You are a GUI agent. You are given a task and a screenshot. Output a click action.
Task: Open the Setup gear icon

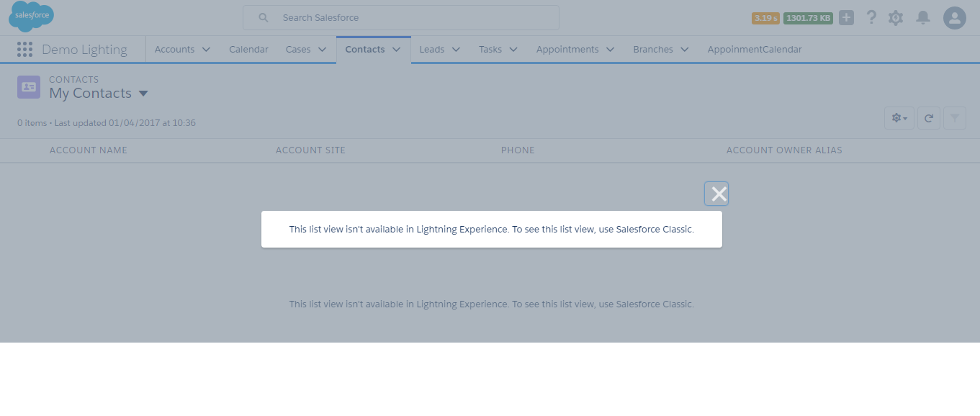point(896,18)
